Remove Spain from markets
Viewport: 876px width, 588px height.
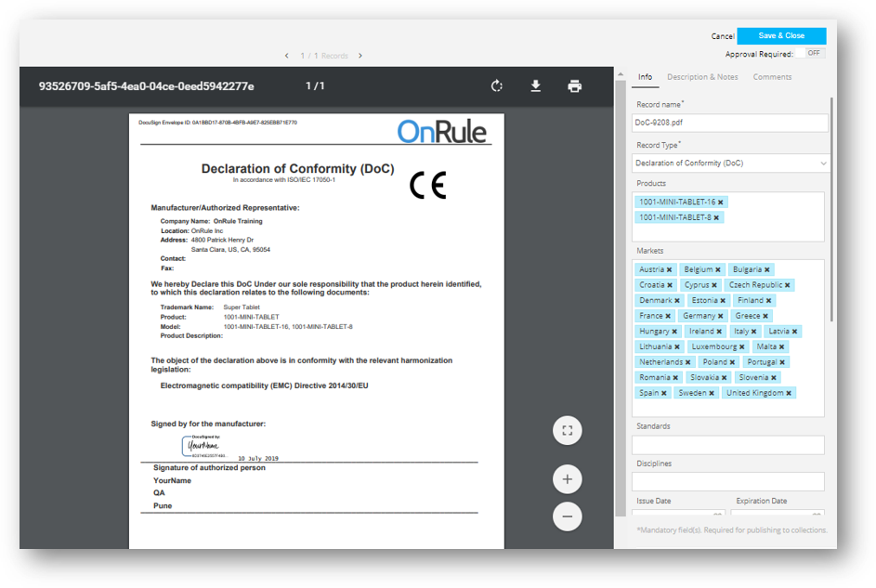pos(663,393)
